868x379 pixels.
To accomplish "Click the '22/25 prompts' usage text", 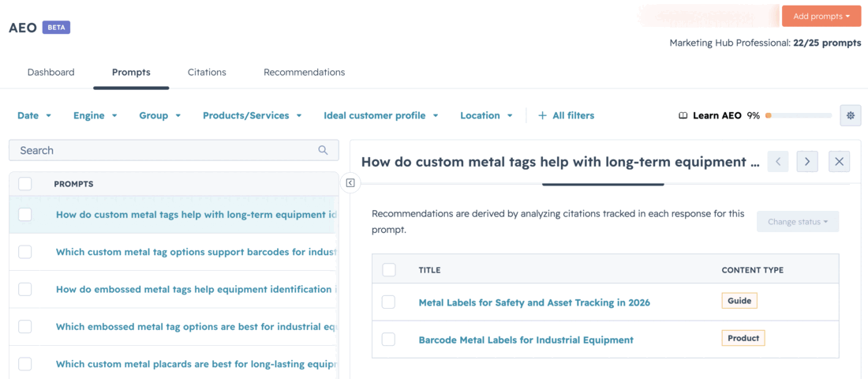I will 827,43.
